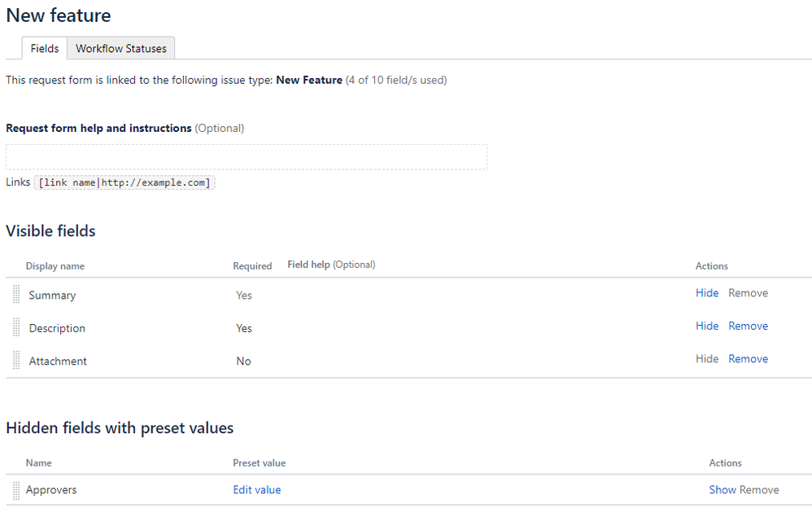Remove the Description field
The width and height of the screenshot is (812, 517).
pyautogui.click(x=748, y=326)
